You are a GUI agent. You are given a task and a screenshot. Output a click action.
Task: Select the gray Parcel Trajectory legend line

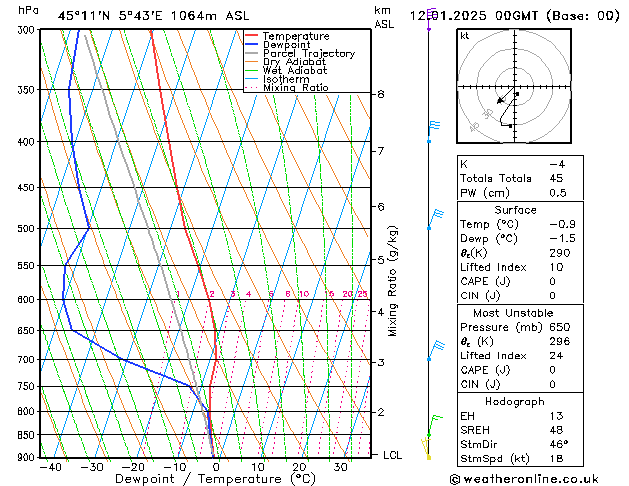click(x=251, y=53)
